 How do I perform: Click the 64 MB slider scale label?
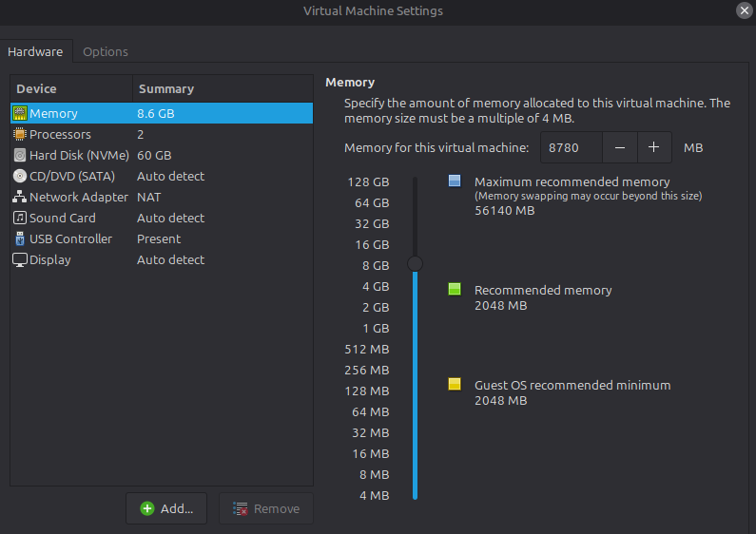370,411
